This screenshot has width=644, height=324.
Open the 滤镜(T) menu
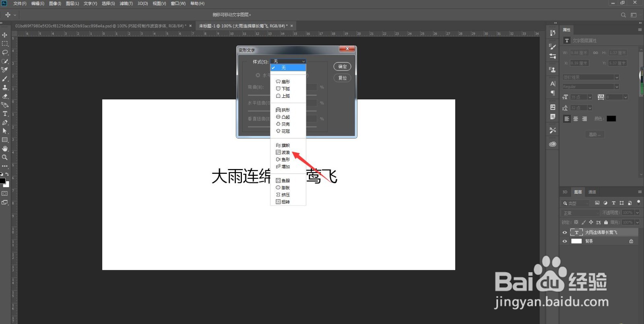[126, 3]
